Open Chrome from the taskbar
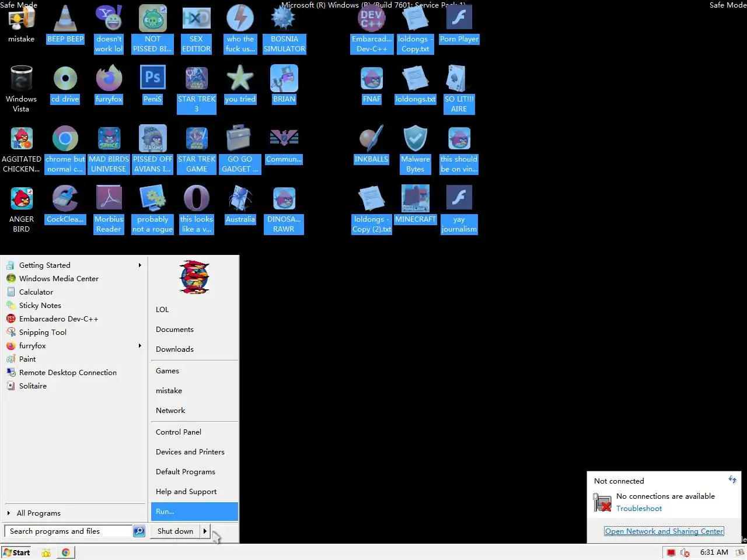Viewport: 747px width, 560px height. (x=66, y=552)
